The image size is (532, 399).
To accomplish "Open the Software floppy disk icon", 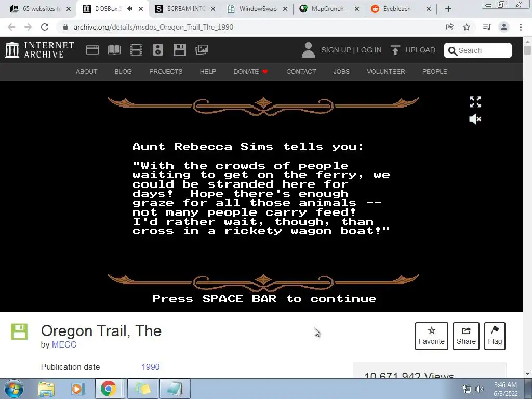I will (179, 50).
